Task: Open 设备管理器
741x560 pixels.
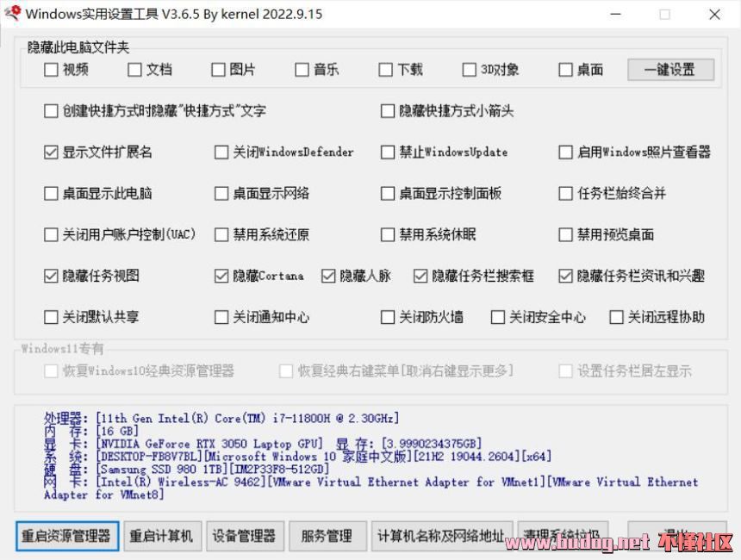Action: click(245, 536)
